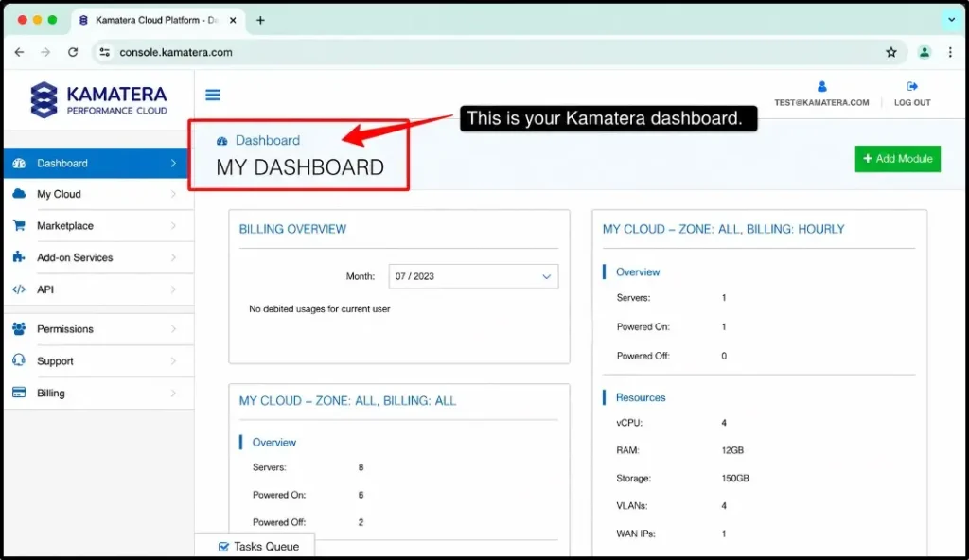Open Marketplace menu item
969x560 pixels.
(98, 225)
